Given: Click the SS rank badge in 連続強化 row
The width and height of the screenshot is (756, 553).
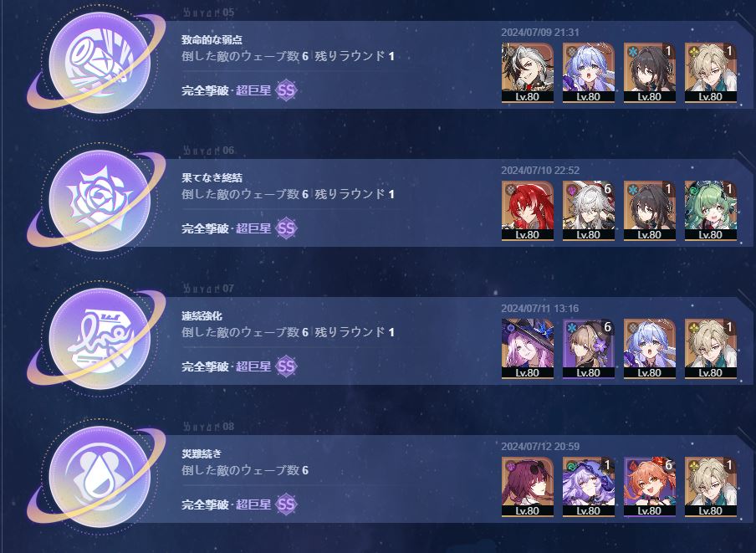Looking at the screenshot, I should point(286,366).
